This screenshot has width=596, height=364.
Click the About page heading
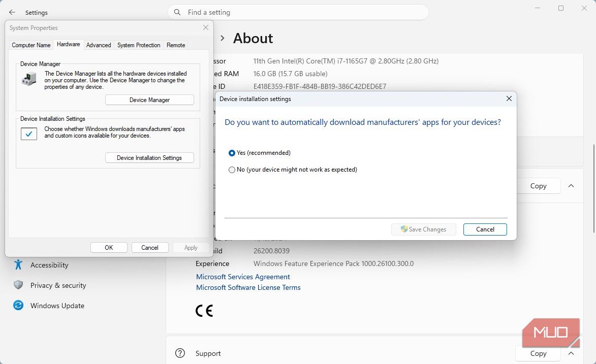[x=253, y=39]
